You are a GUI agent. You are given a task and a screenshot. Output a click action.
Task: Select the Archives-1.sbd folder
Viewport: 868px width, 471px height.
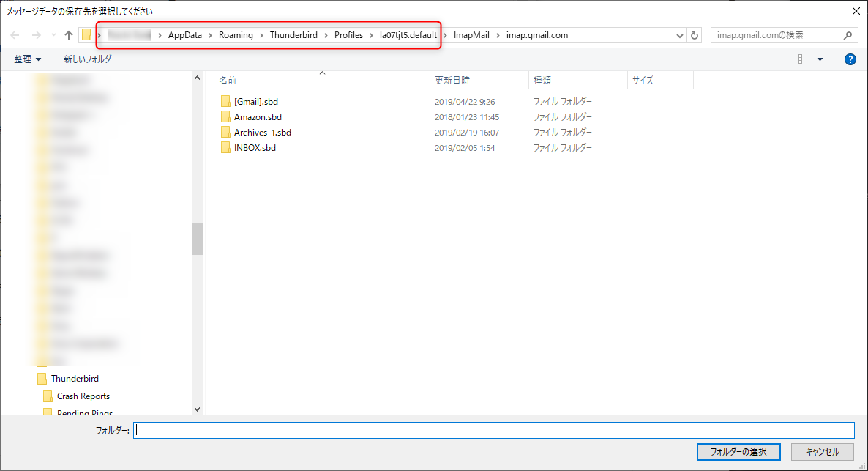[x=263, y=133]
